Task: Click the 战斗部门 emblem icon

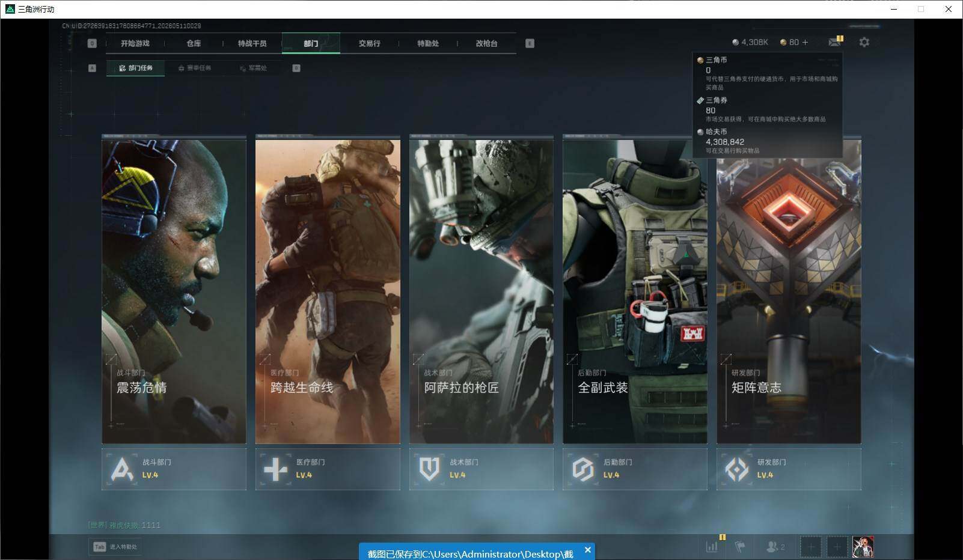Action: (122, 469)
